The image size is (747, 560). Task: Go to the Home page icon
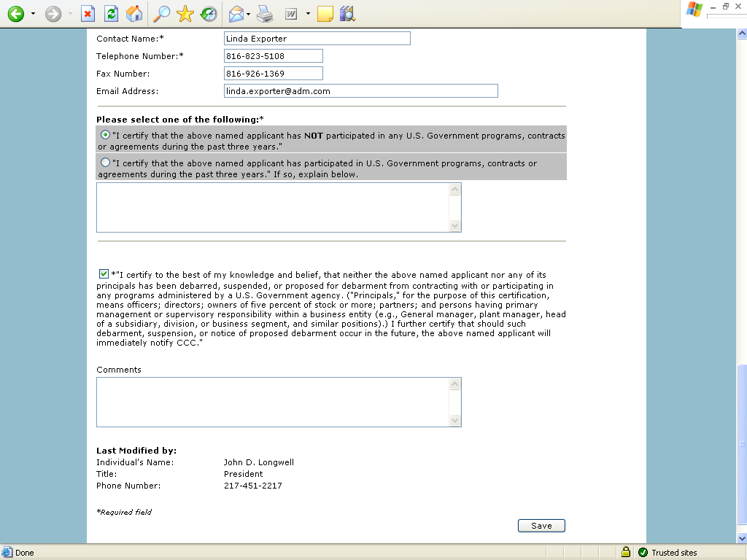pos(134,14)
